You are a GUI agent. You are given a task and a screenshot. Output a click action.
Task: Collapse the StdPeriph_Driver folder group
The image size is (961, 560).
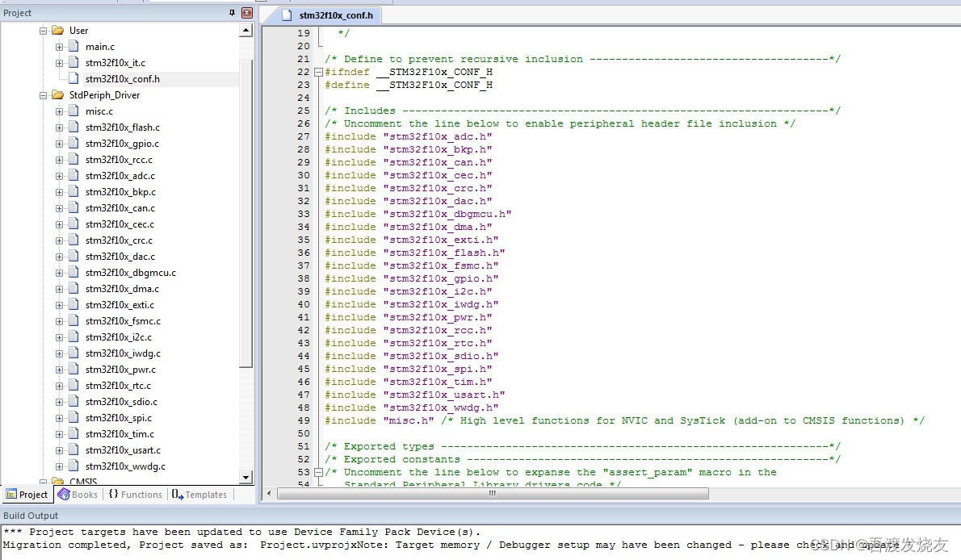click(43, 95)
